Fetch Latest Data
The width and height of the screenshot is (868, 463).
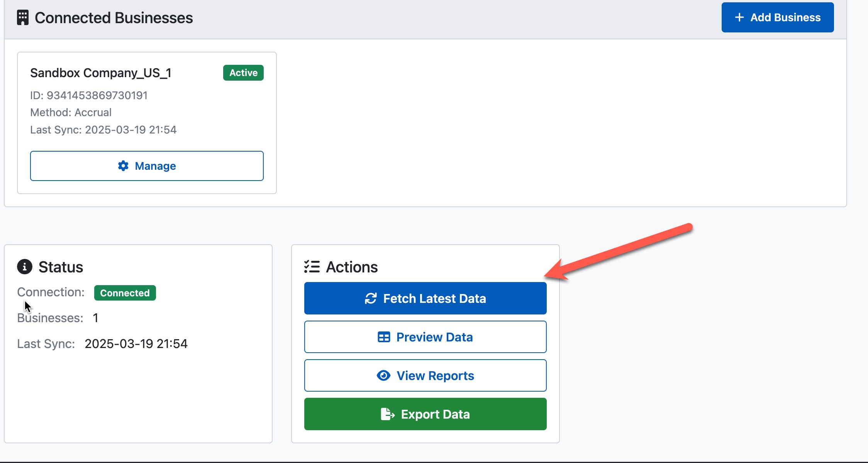tap(425, 298)
